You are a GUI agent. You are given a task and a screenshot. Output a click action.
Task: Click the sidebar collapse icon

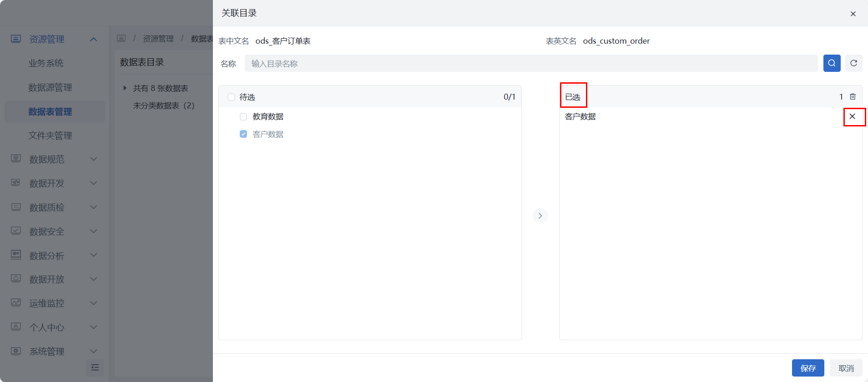(95, 367)
